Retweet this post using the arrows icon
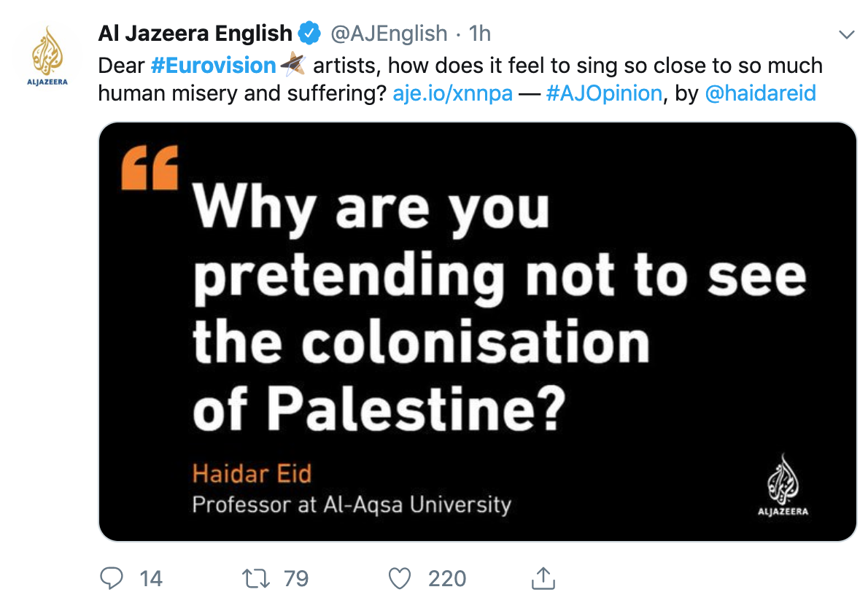 [255, 578]
